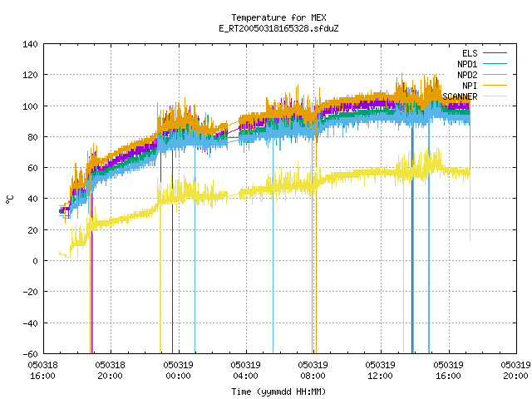532x399 pixels.
Task: Click the y-axis value -40
Action: tap(30, 323)
